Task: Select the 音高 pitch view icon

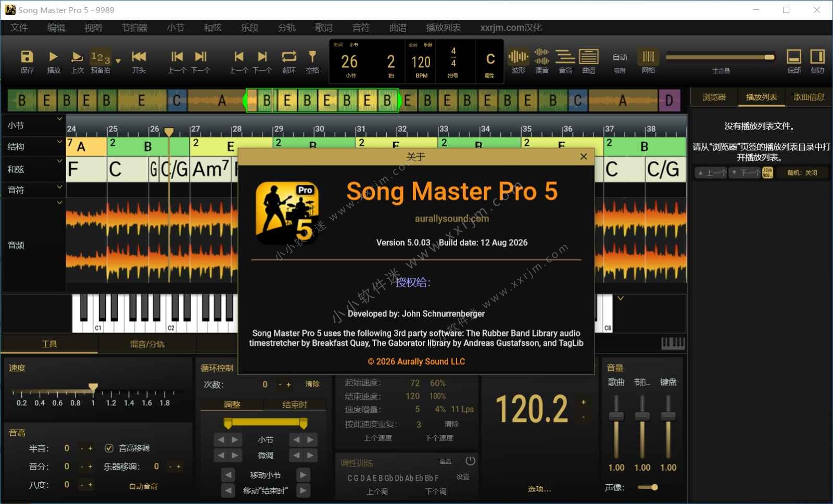Action: pyautogui.click(x=565, y=57)
